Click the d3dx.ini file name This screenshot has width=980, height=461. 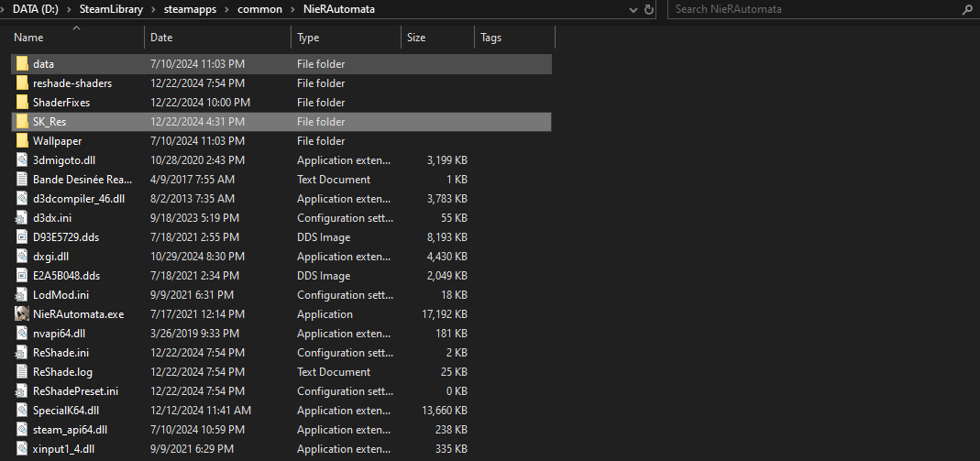[x=52, y=218]
